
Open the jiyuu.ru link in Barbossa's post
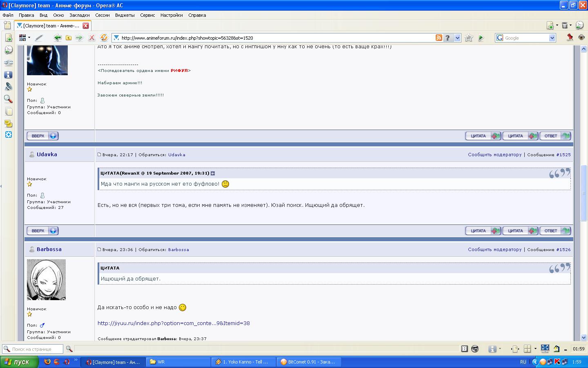click(174, 323)
